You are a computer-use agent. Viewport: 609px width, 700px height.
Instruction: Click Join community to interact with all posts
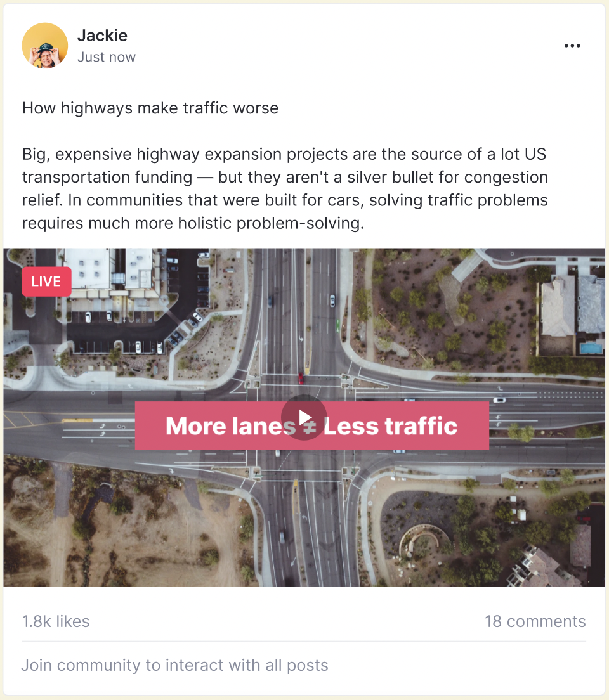coord(174,665)
